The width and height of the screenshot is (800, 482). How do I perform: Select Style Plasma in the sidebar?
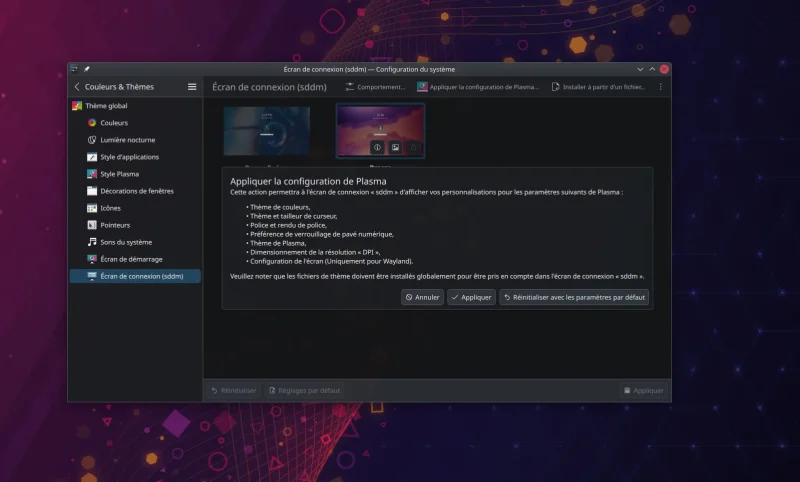[x=135, y=174]
